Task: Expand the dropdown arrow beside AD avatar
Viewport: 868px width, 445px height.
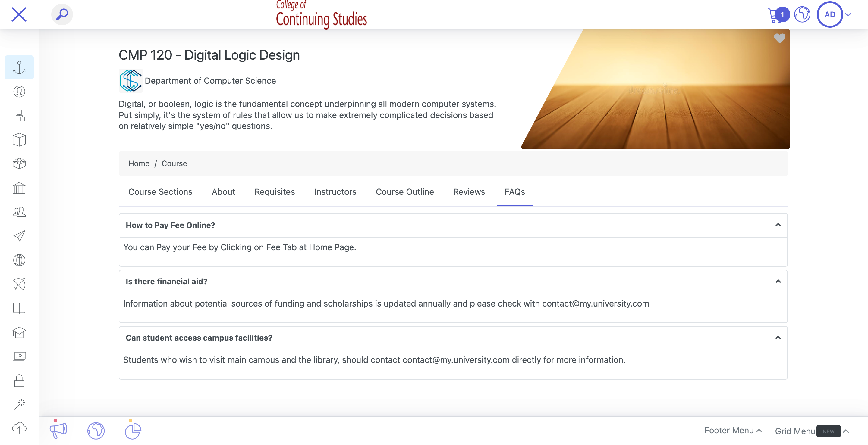Action: tap(848, 14)
